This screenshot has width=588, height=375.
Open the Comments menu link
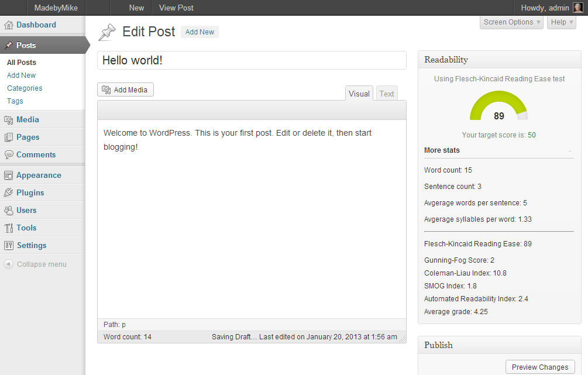(36, 154)
